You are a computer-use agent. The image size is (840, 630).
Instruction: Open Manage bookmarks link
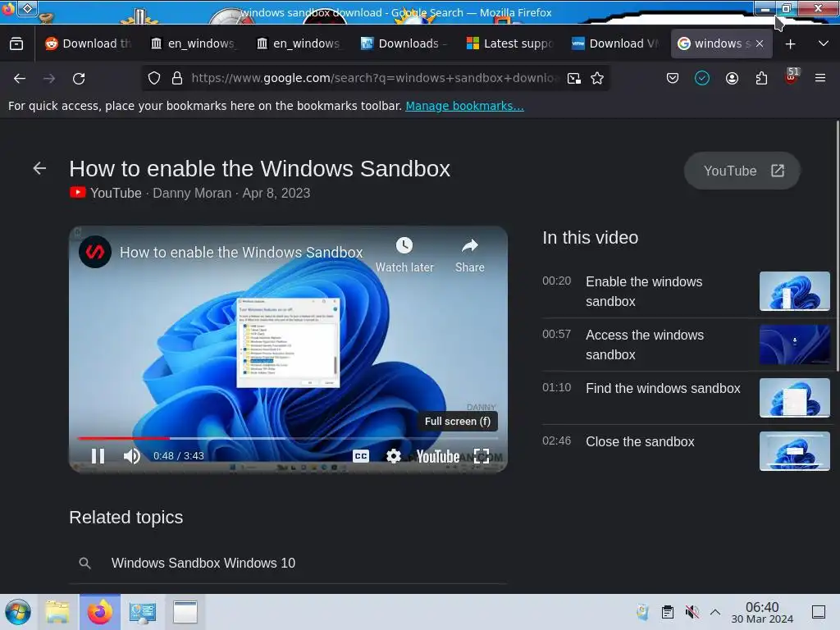(x=464, y=106)
